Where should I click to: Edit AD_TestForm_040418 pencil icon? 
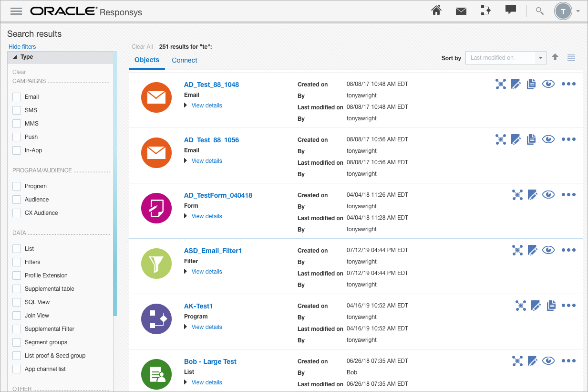pyautogui.click(x=533, y=195)
